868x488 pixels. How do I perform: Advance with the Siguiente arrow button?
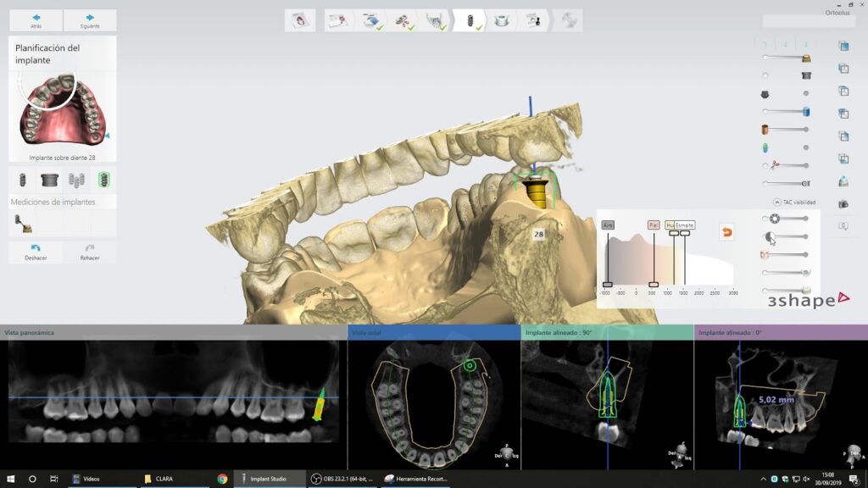click(x=90, y=20)
